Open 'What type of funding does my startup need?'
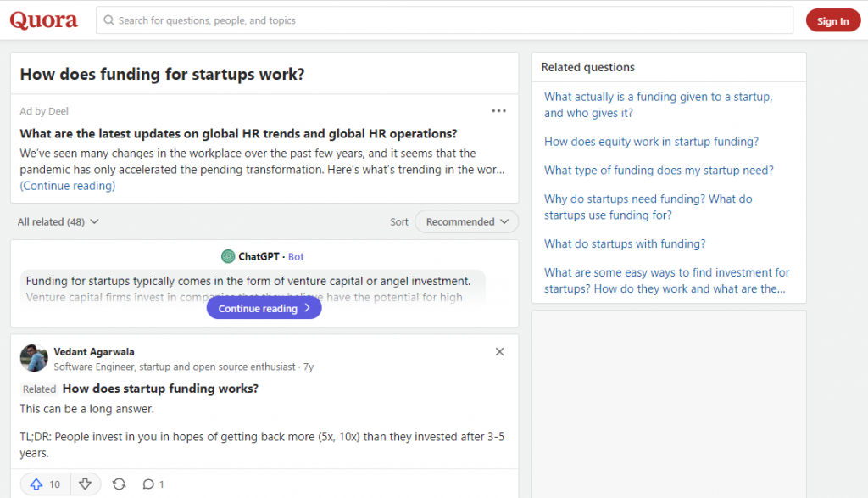This screenshot has height=498, width=868. click(x=659, y=171)
